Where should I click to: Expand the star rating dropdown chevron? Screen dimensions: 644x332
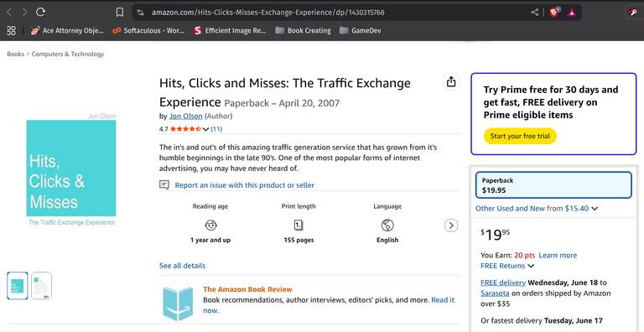[x=205, y=129]
